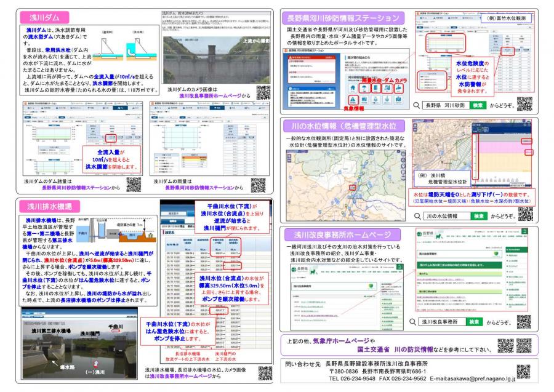
Task: Click the 長野県河川砂防情報ステーション link under the dam quantities screenshot
Action: click(76, 188)
